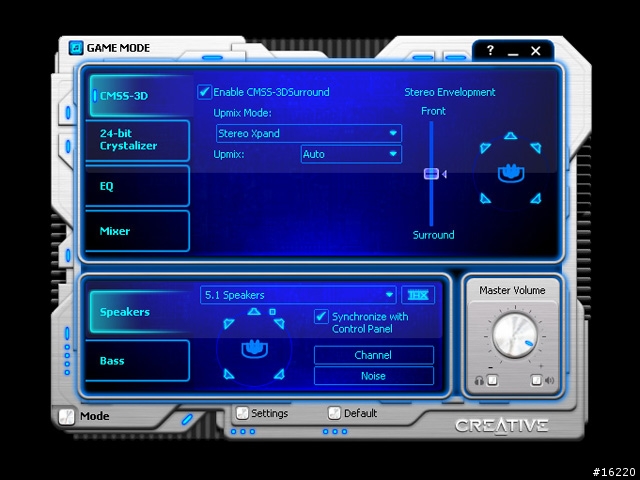
Task: Click the Front label above slider
Action: point(433,111)
